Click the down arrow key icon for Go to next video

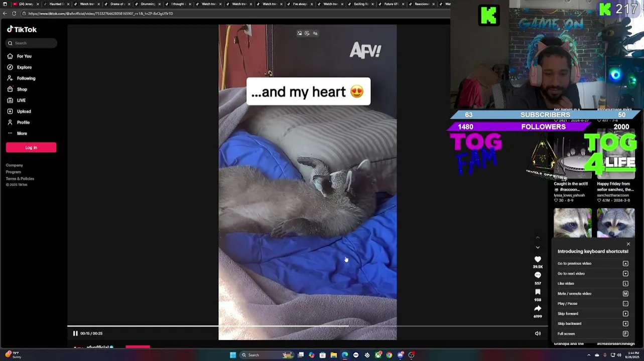click(625, 273)
